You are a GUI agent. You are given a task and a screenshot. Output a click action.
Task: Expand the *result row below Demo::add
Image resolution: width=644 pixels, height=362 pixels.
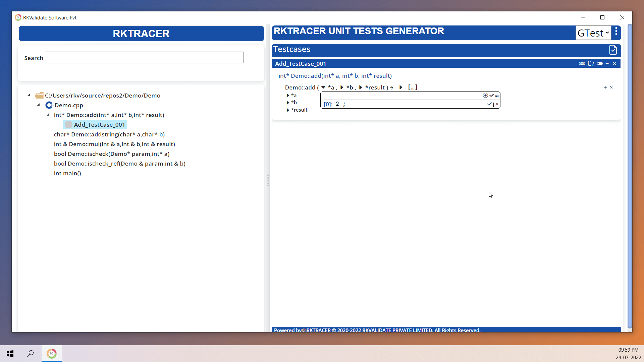[288, 110]
